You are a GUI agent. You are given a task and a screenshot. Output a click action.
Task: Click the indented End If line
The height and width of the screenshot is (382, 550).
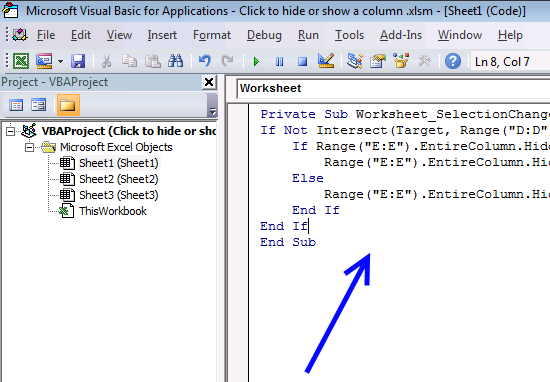tap(316, 210)
